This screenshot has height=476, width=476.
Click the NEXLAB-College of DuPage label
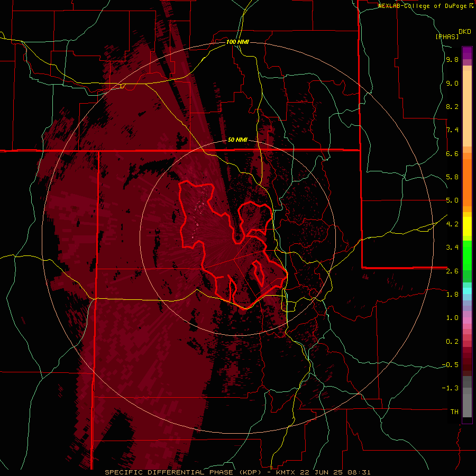click(x=425, y=6)
